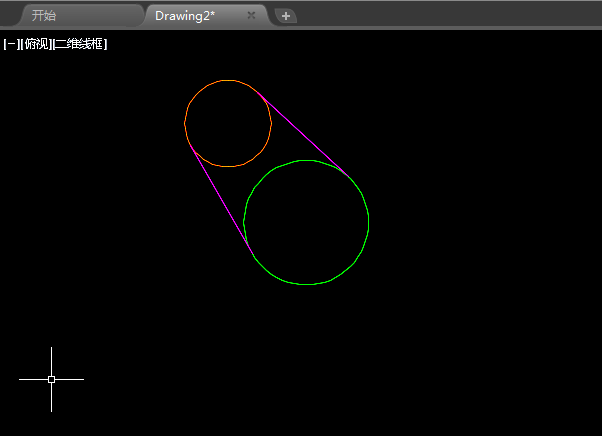
Task: Pick the leftmost point of the orange circle
Action: point(185,124)
